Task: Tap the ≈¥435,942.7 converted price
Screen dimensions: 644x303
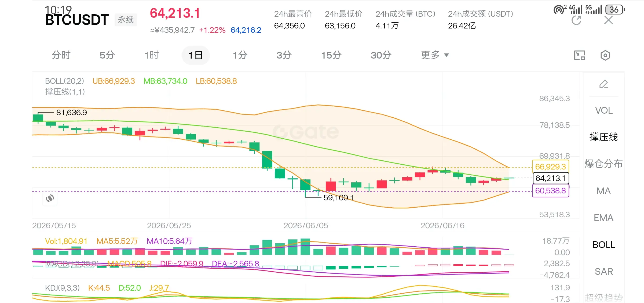Action: click(x=172, y=30)
